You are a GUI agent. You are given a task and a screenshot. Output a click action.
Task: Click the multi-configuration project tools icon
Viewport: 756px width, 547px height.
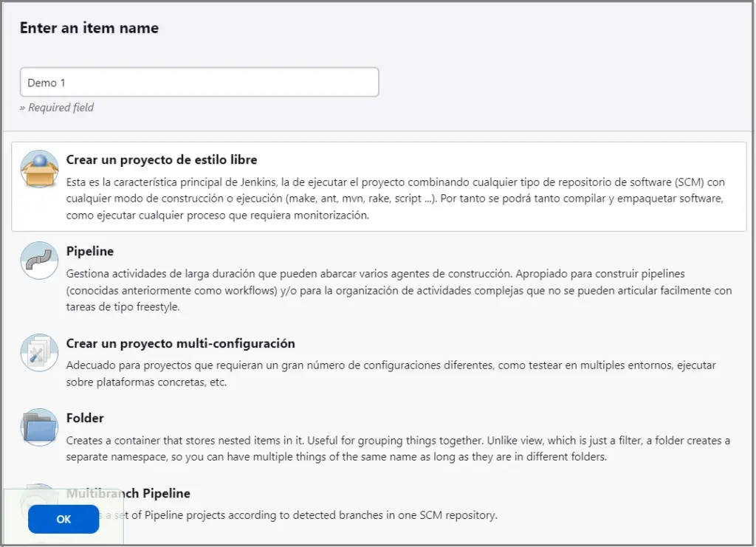point(40,353)
